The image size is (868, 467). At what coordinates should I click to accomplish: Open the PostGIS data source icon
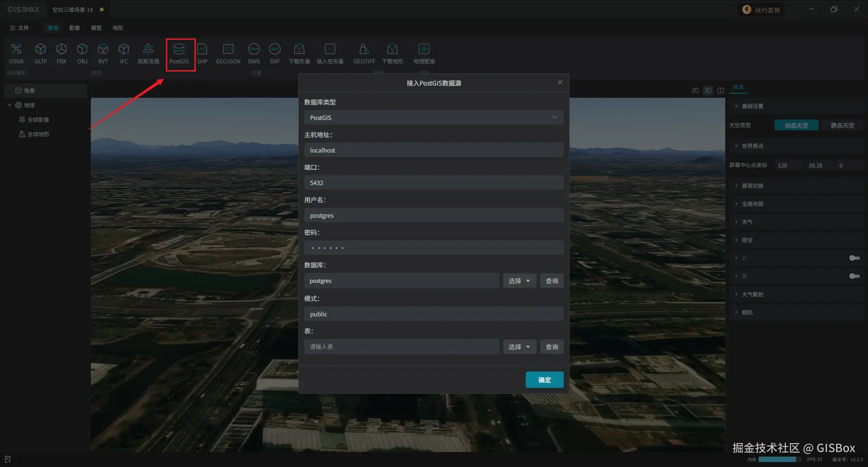[x=179, y=53]
